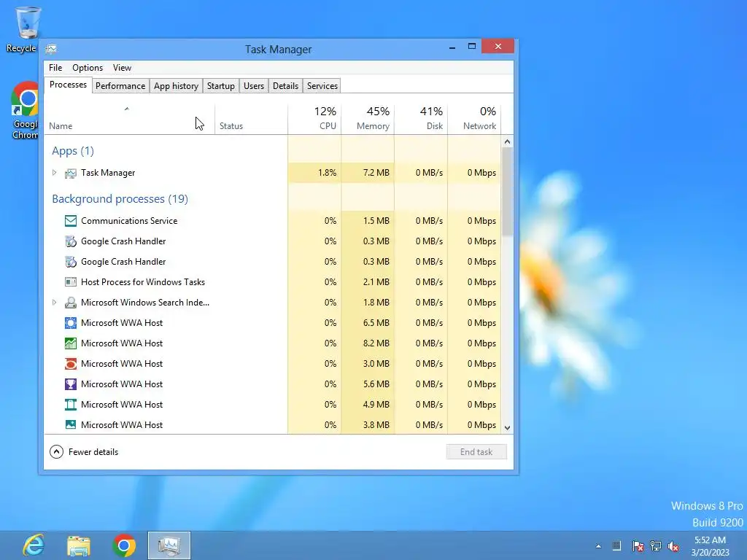Launch Google Chrome from the taskbar

tap(124, 545)
